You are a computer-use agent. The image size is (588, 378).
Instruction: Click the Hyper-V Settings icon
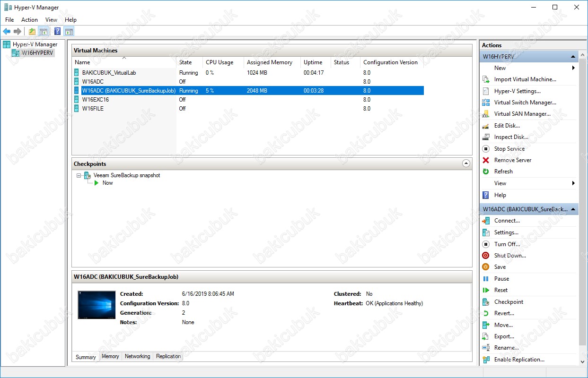click(485, 91)
